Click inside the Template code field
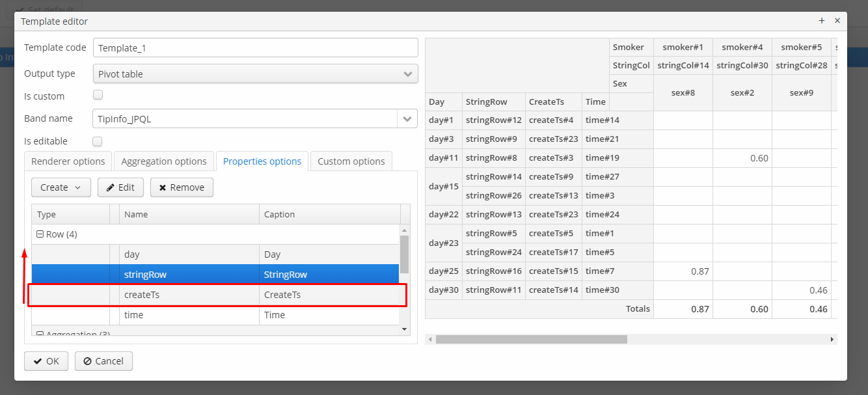868x395 pixels. pyautogui.click(x=254, y=48)
